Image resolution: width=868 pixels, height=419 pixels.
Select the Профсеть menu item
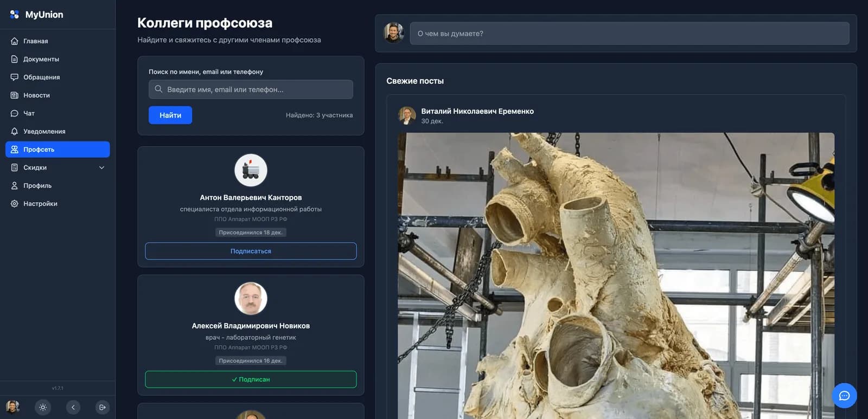pyautogui.click(x=58, y=150)
